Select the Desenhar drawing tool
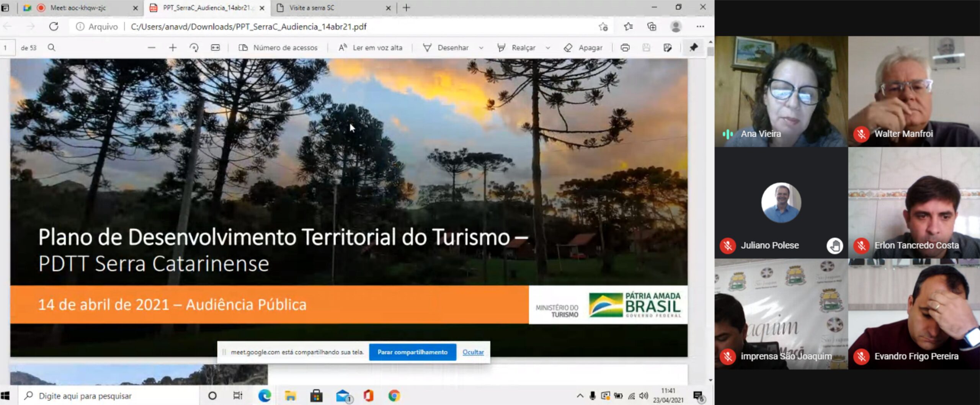This screenshot has width=980, height=405. coord(446,48)
